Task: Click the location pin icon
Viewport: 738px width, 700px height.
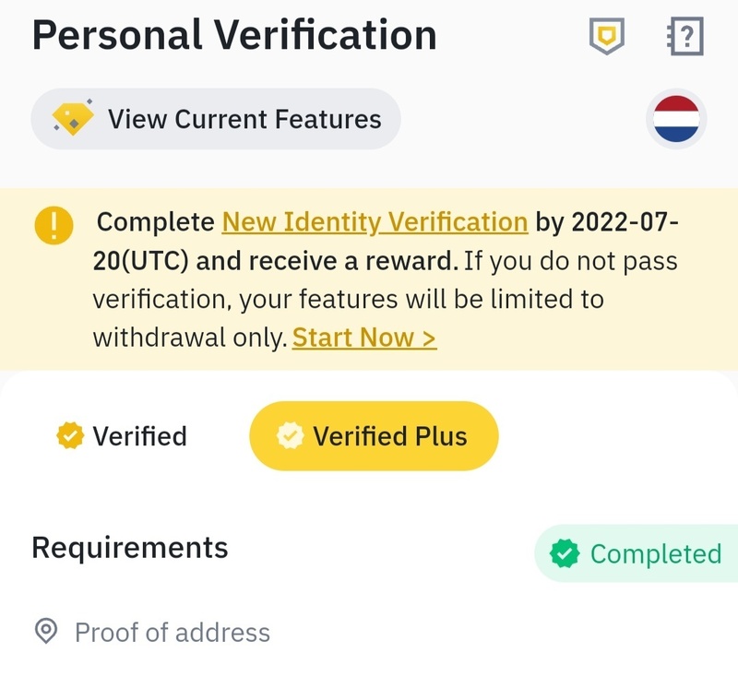Action: click(45, 632)
